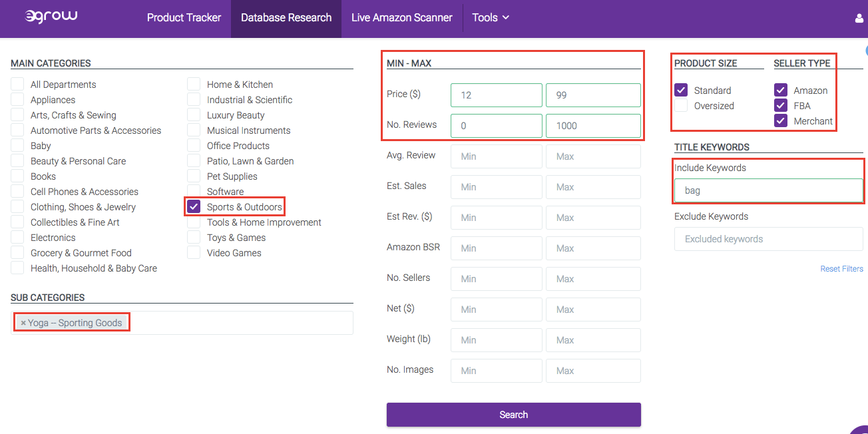This screenshot has width=868, height=434.
Task: Uncheck the FBA seller type
Action: 780,105
